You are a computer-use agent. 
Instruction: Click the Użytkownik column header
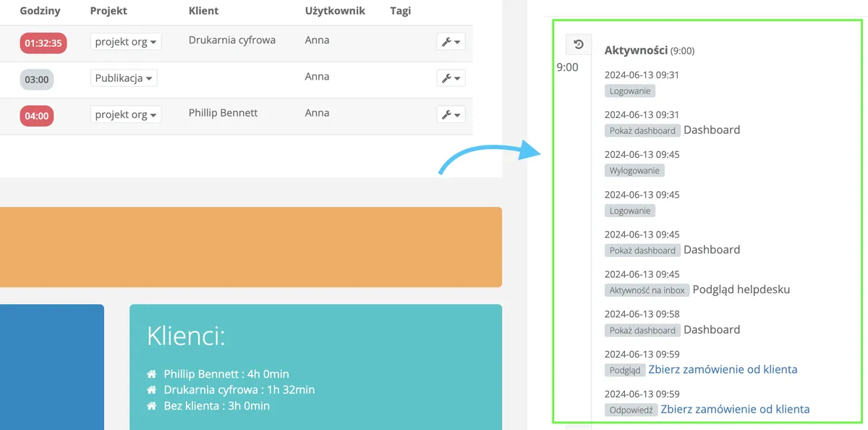point(335,11)
